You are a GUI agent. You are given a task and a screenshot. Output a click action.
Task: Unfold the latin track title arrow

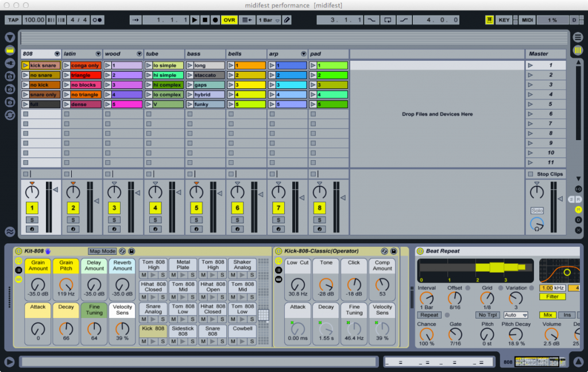pyautogui.click(x=98, y=53)
